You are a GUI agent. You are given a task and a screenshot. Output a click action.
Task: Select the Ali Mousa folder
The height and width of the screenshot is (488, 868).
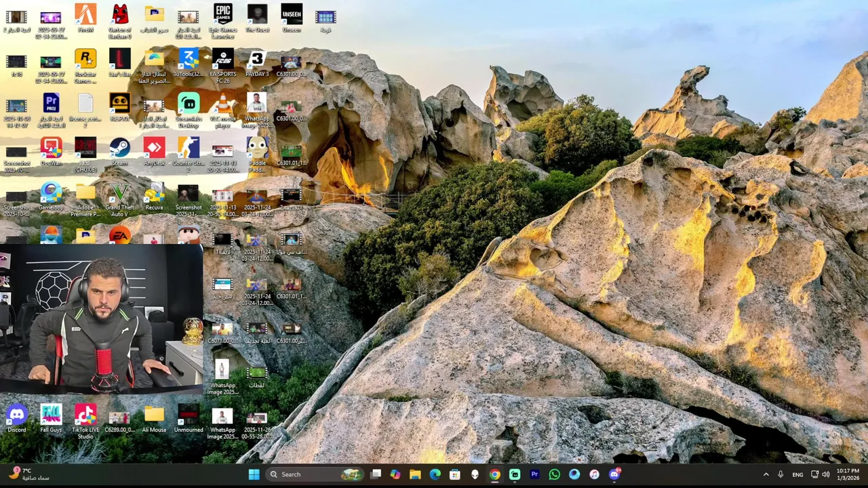tap(154, 419)
